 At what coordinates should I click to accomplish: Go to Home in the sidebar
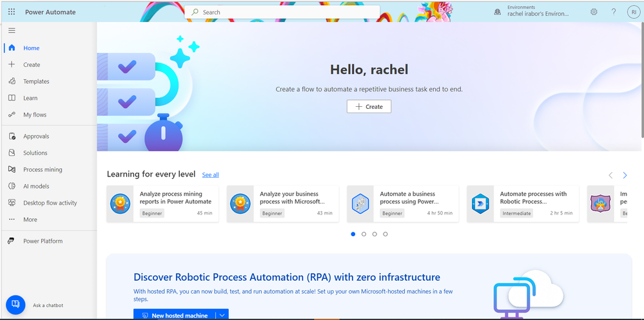(x=32, y=48)
